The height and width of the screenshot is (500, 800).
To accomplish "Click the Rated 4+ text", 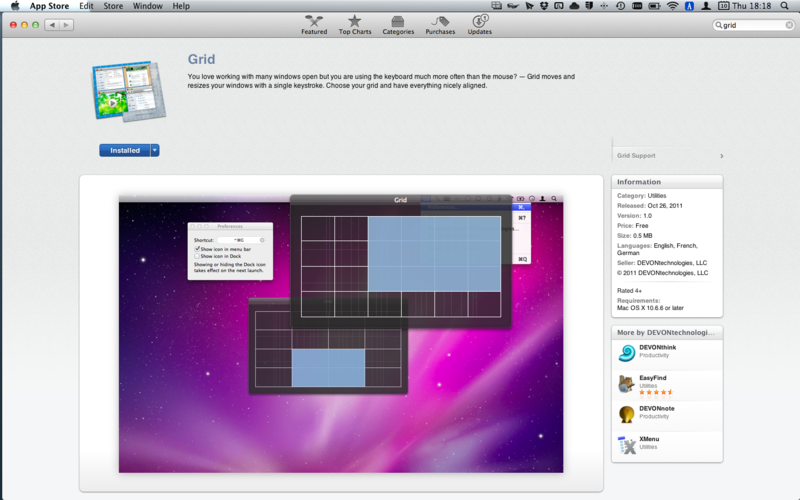I will click(x=629, y=290).
